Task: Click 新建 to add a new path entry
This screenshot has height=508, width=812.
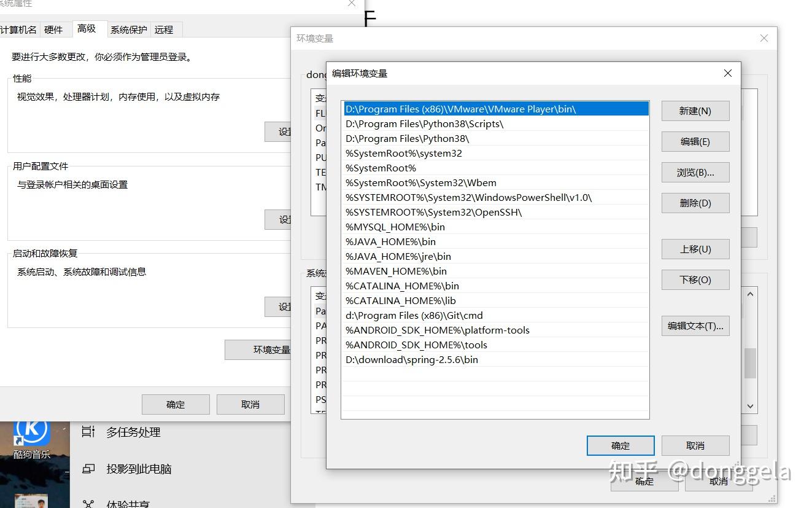Action: (695, 111)
